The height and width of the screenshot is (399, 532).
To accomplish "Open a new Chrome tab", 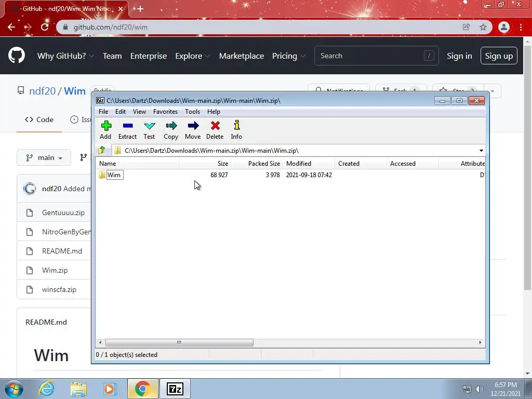I will coord(140,9).
